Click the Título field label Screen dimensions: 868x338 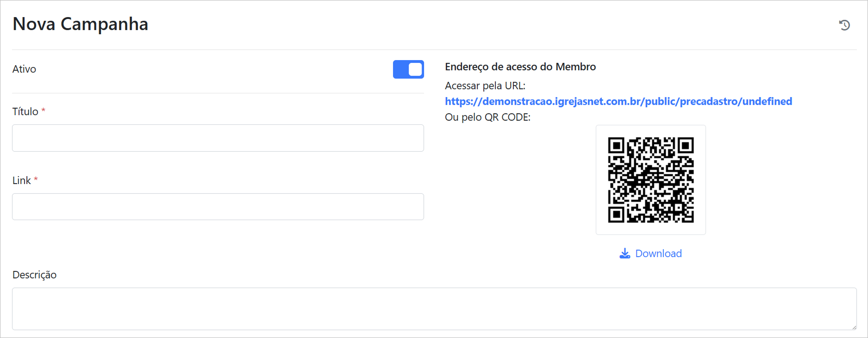[x=25, y=111]
